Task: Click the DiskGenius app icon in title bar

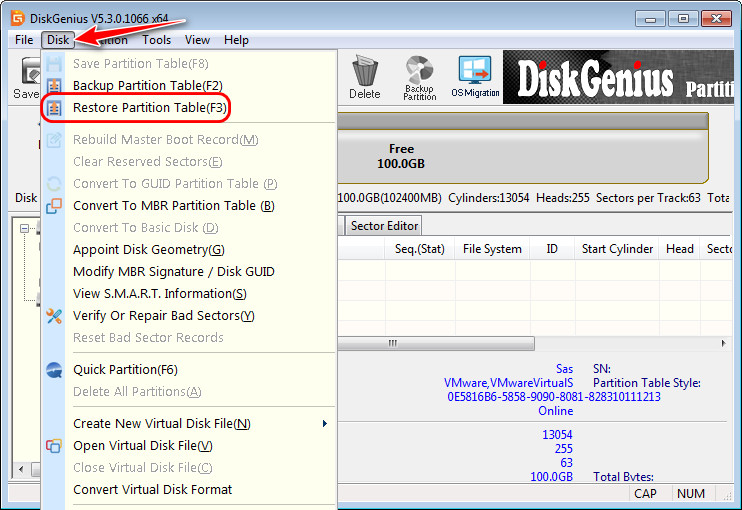Action: point(18,18)
